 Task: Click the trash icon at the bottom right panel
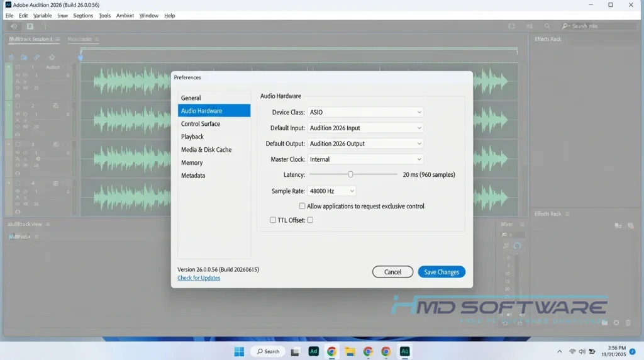628,323
